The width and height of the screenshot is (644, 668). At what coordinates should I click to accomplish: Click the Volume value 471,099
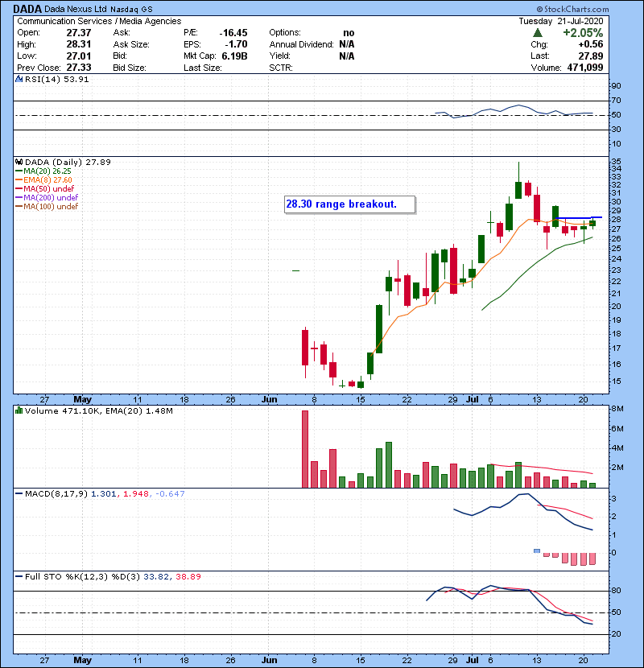tap(585, 68)
